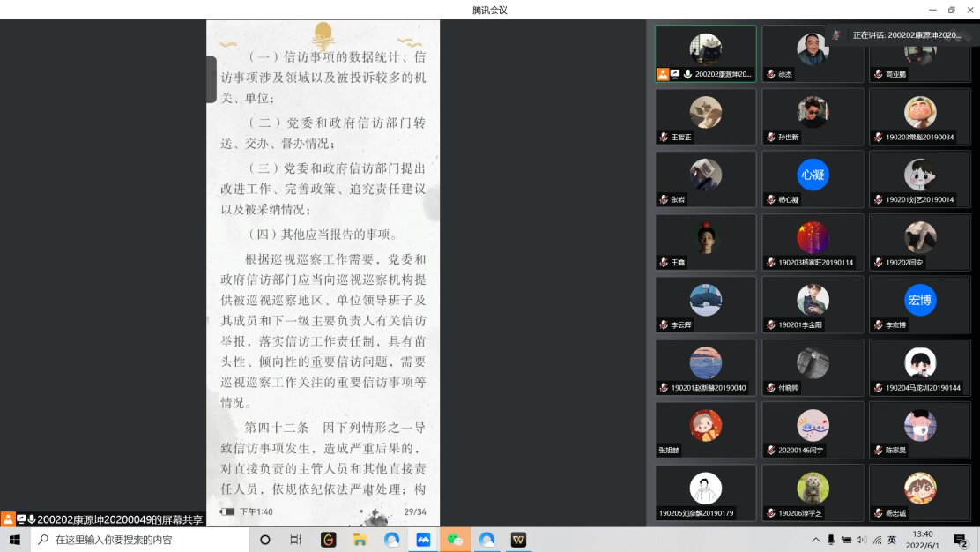Expand the hidden system tray icons chevron
980x552 pixels.
tap(815, 540)
